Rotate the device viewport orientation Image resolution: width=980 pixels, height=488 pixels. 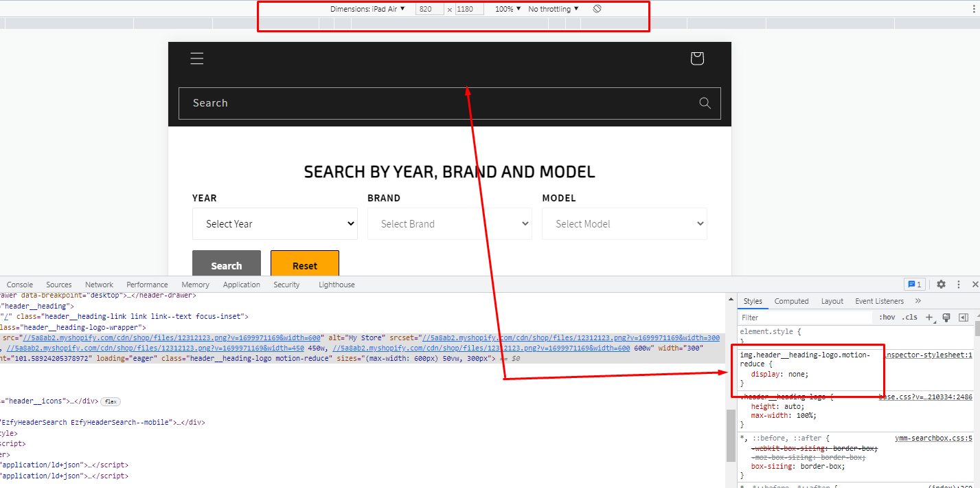597,9
